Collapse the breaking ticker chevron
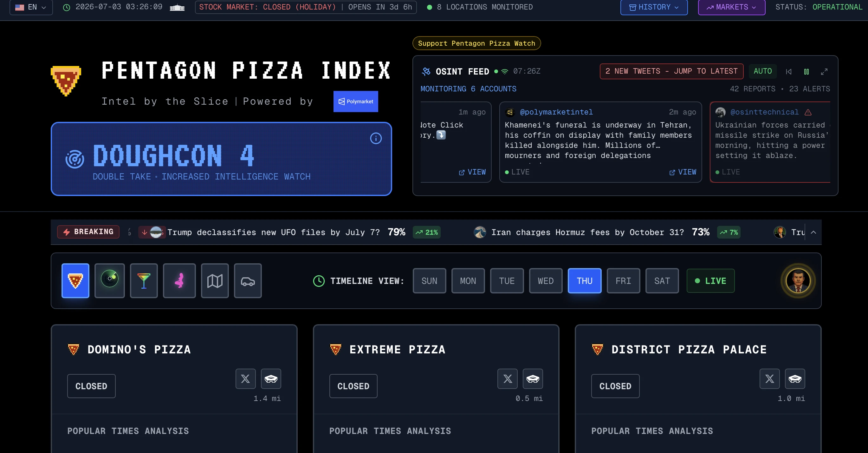 click(813, 232)
